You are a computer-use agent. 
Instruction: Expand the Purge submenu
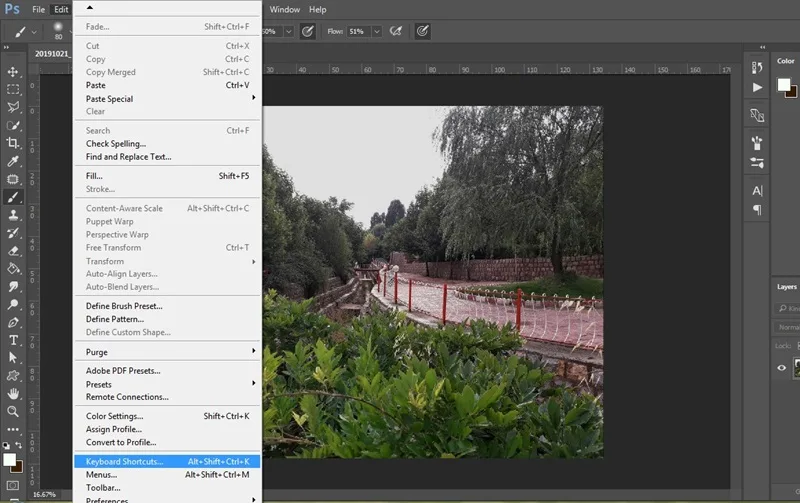tap(167, 352)
